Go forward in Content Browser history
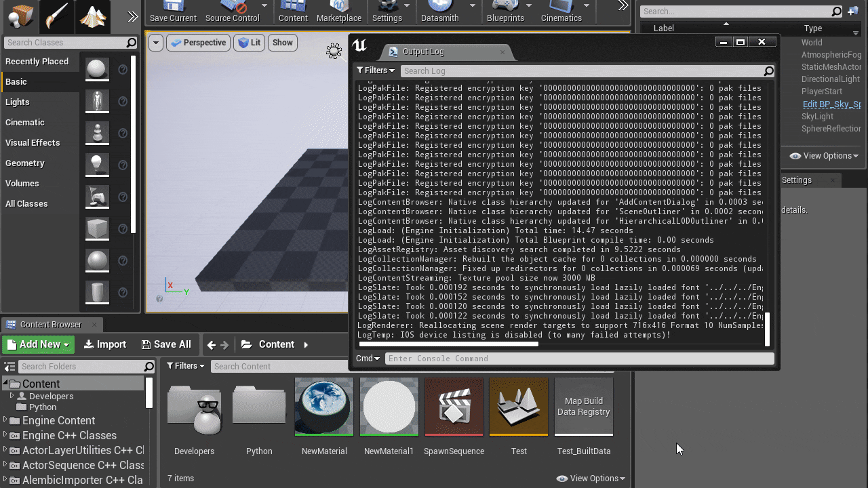 224,345
